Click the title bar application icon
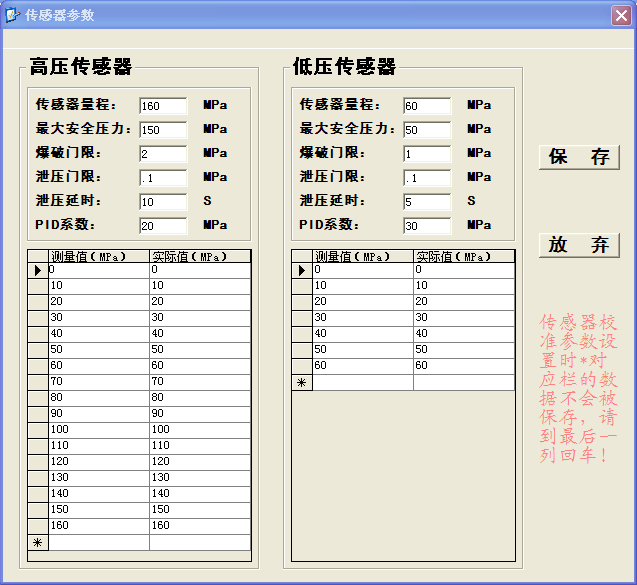This screenshot has height=585, width=637. [12, 15]
